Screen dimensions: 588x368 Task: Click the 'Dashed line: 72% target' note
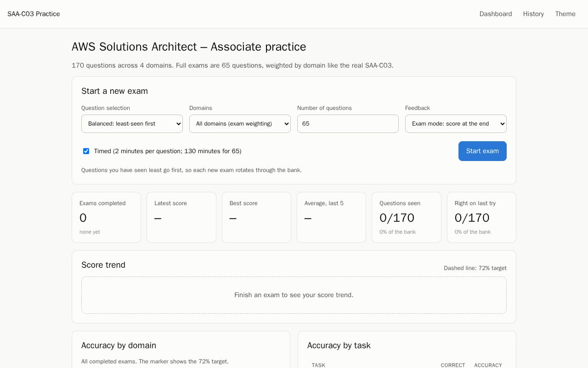(x=475, y=268)
